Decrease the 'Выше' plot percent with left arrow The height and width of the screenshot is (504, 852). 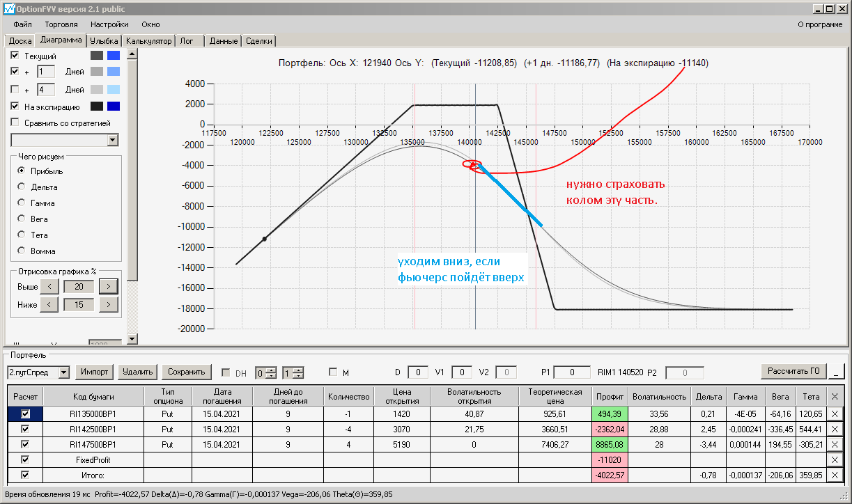[x=49, y=286]
